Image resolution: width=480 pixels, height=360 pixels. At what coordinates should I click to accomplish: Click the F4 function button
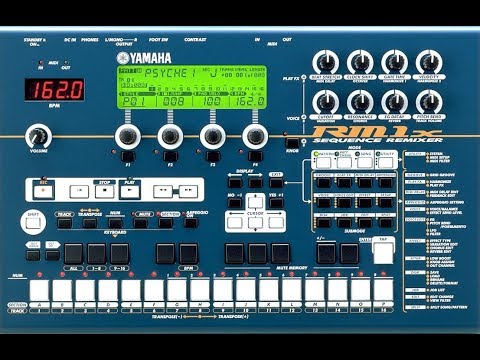pos(255,156)
